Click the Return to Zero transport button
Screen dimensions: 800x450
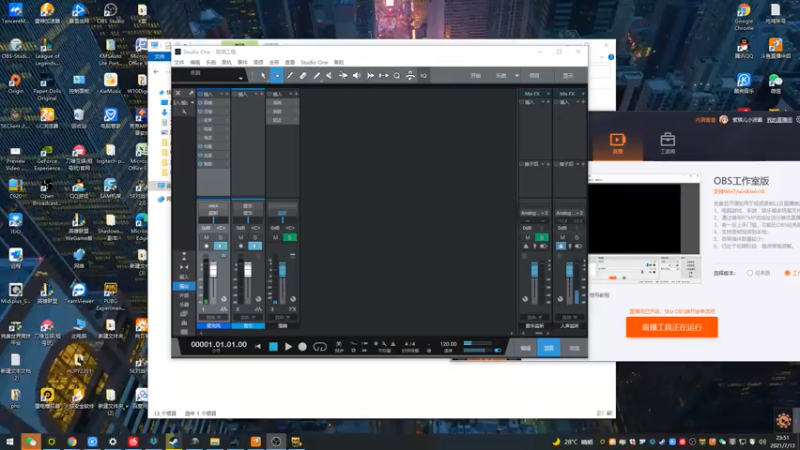[258, 346]
